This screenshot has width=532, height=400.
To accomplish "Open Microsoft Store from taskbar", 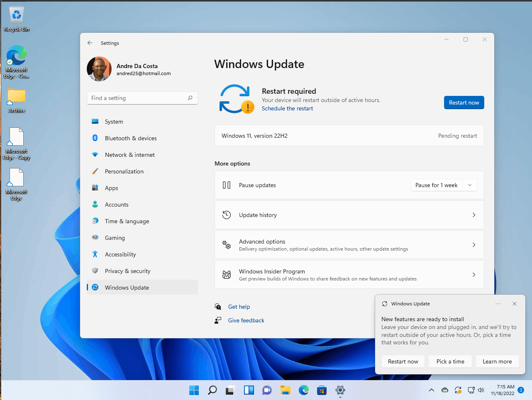I will [322, 390].
